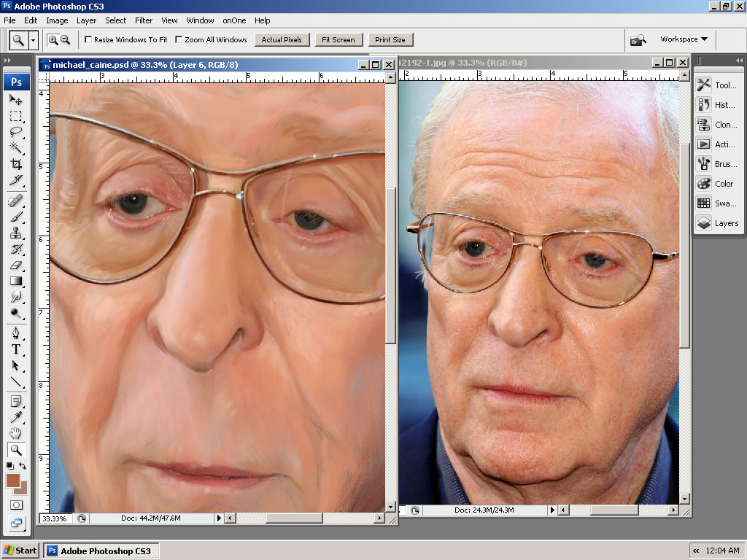Expand the collapsed panel dock
The height and width of the screenshot is (560, 747).
(x=738, y=61)
